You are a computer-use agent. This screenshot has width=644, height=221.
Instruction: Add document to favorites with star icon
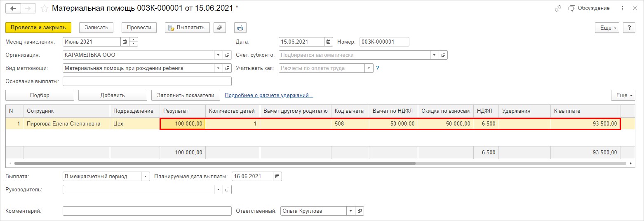pyautogui.click(x=45, y=8)
